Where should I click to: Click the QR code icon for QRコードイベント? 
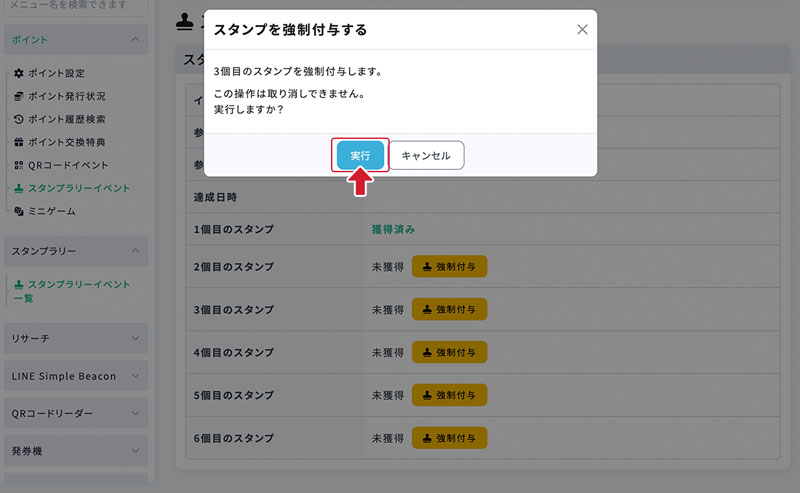click(x=18, y=165)
